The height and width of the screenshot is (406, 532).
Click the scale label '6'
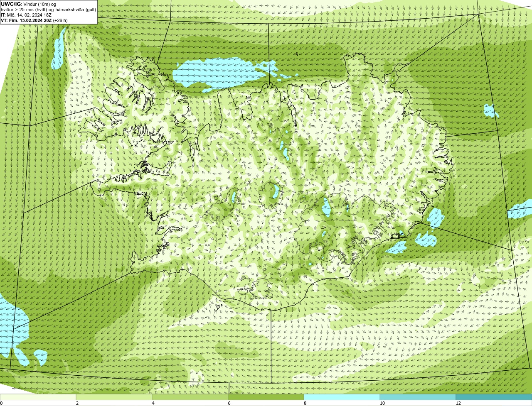(x=229, y=403)
